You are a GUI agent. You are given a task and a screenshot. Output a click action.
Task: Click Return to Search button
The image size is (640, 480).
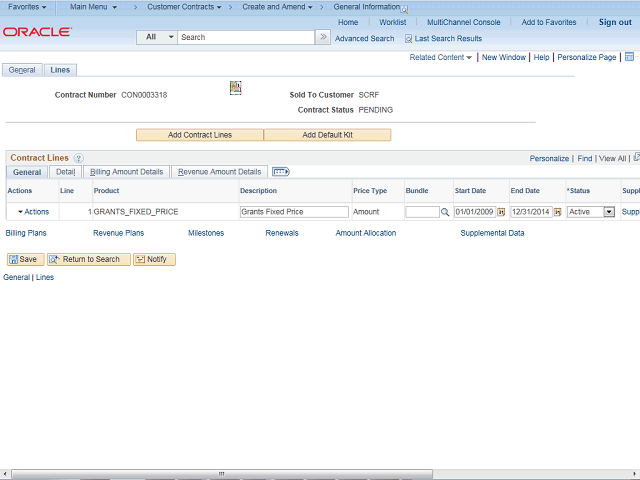tap(89, 259)
